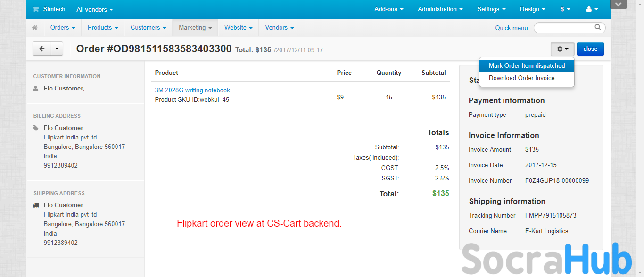
Task: Click the blue close button
Action: click(x=590, y=49)
